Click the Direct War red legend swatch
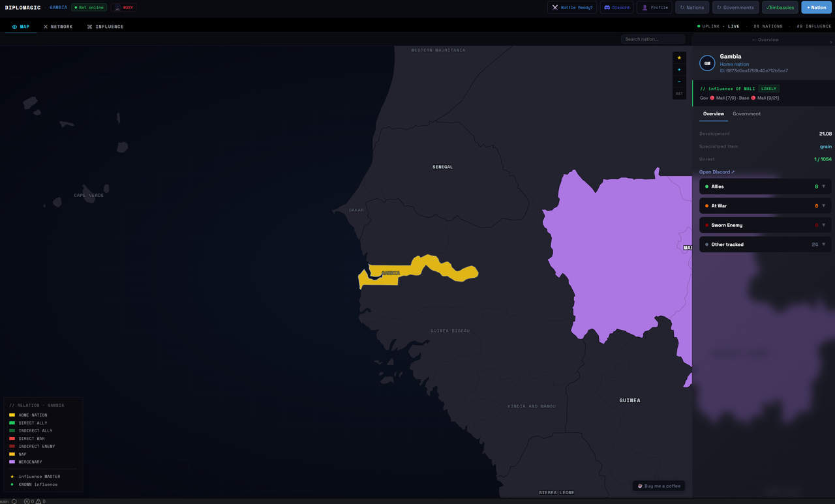The width and height of the screenshot is (835, 504). click(12, 439)
